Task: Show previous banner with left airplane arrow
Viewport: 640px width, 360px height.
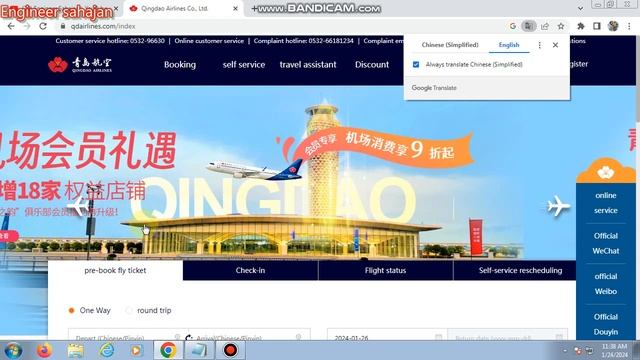Action: point(78,207)
